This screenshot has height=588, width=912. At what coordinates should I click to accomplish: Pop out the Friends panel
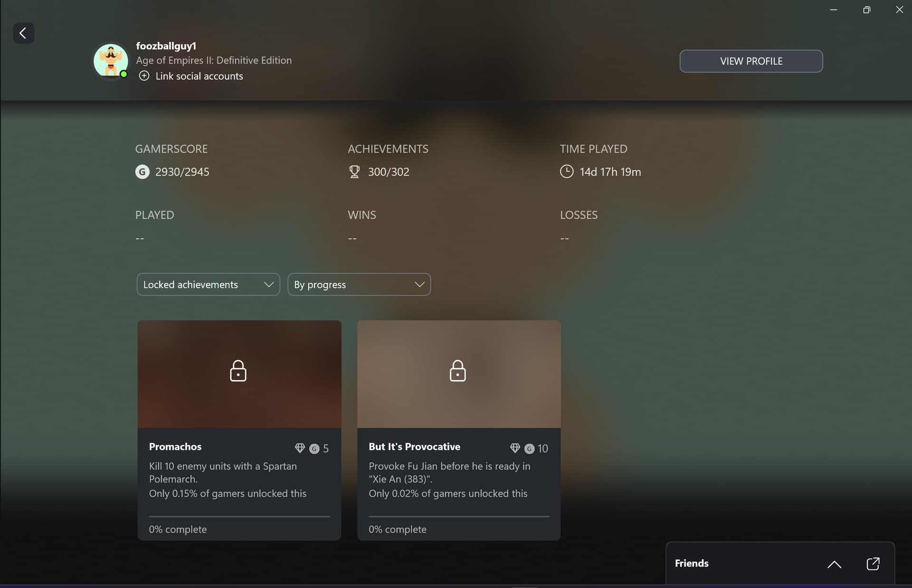[873, 564]
